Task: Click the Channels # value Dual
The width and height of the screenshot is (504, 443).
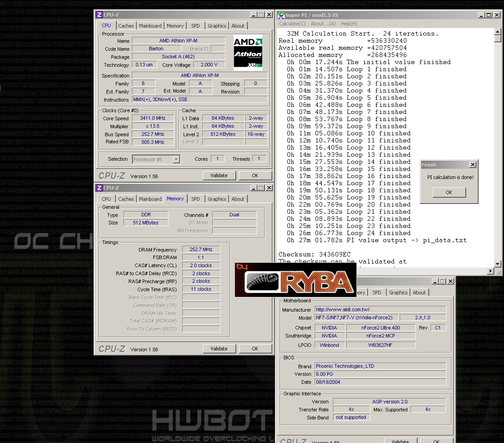Action: pyautogui.click(x=234, y=215)
